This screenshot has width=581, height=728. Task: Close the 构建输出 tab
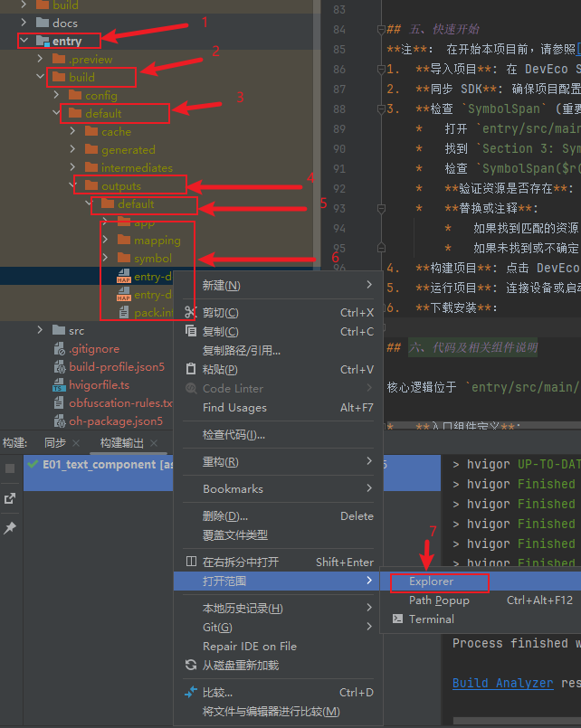[x=154, y=443]
